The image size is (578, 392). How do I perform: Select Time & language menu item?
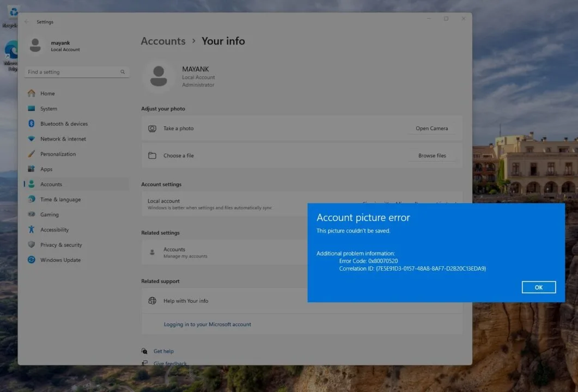(60, 200)
